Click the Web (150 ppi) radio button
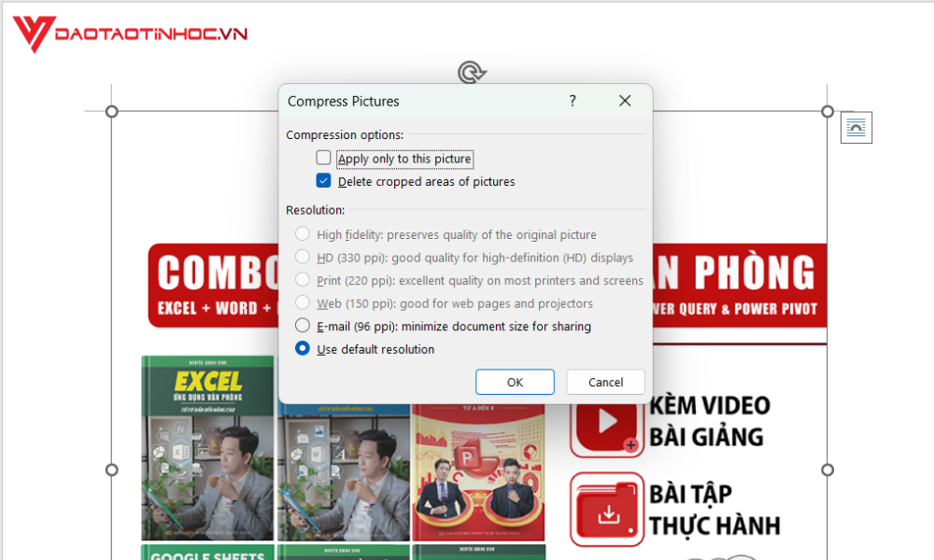 click(303, 302)
